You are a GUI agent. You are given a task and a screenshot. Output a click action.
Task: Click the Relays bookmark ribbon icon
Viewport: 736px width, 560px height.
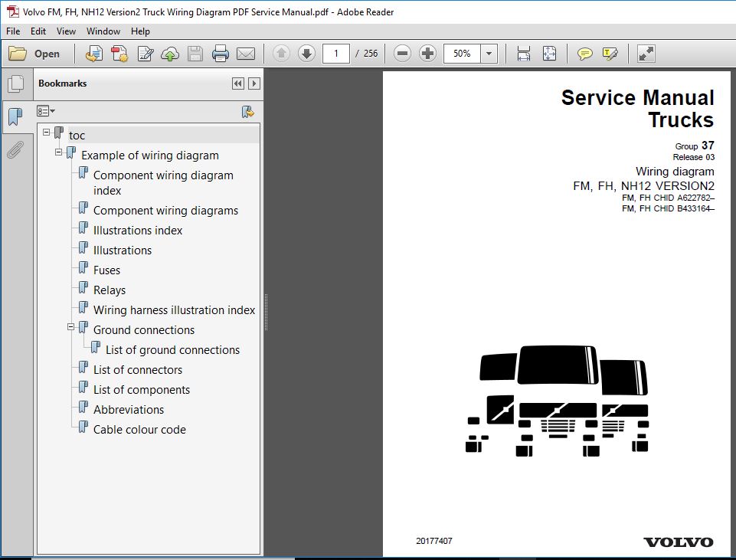pyautogui.click(x=83, y=288)
